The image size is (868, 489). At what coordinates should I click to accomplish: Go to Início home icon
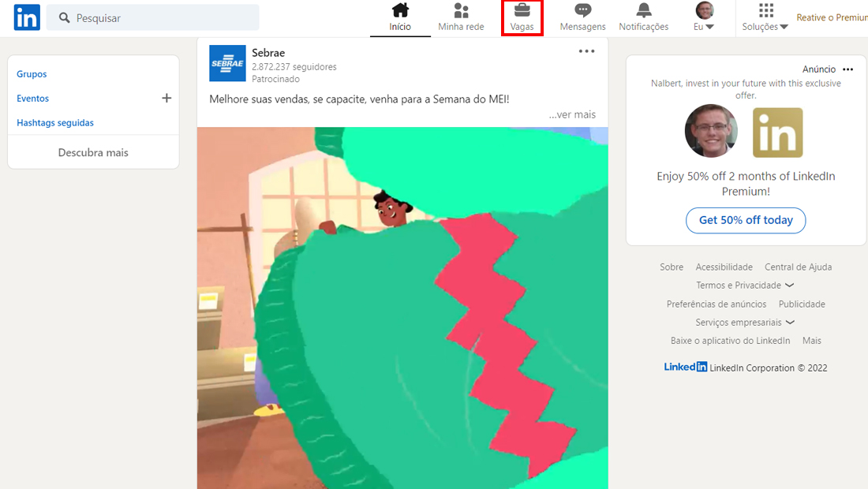coord(400,10)
